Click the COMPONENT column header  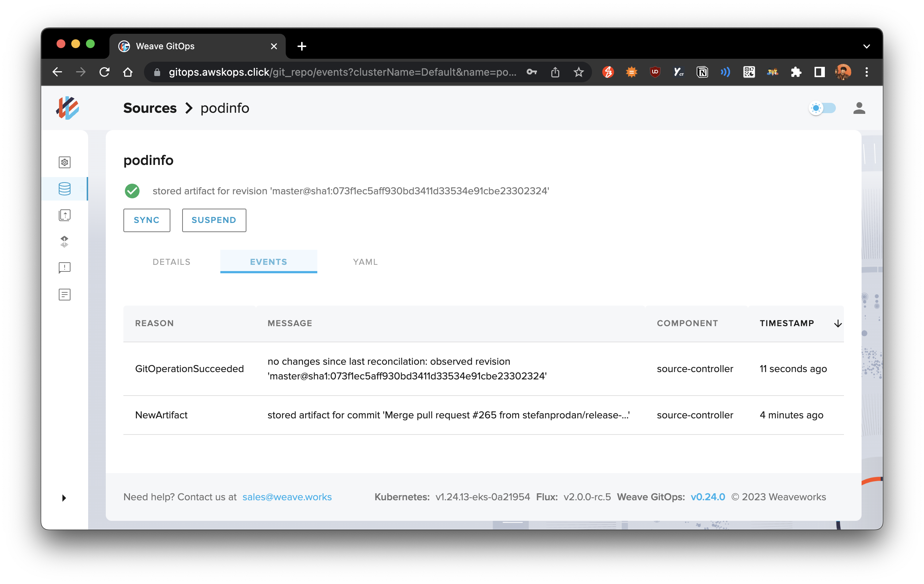tap(687, 323)
